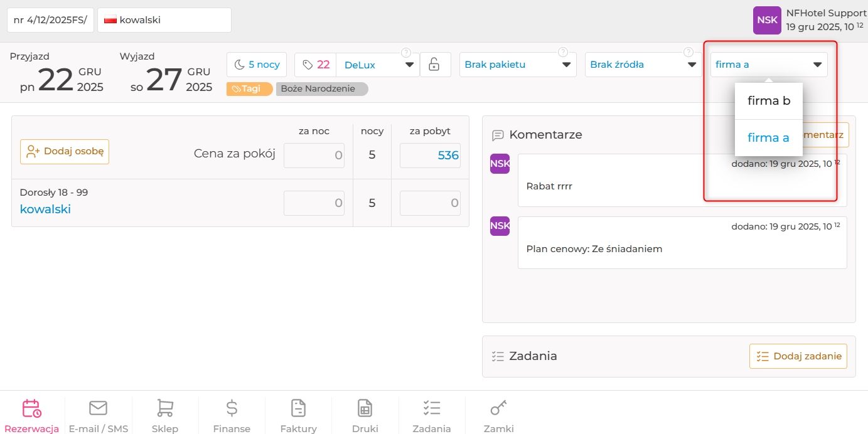
Task: Open the Brak pakietu dropdown
Action: pos(518,65)
